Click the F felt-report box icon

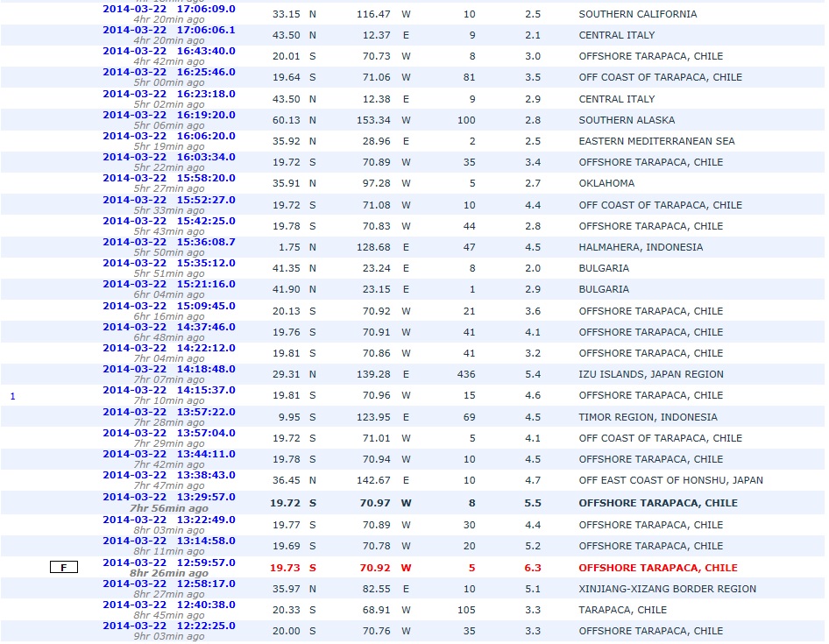pos(64,568)
